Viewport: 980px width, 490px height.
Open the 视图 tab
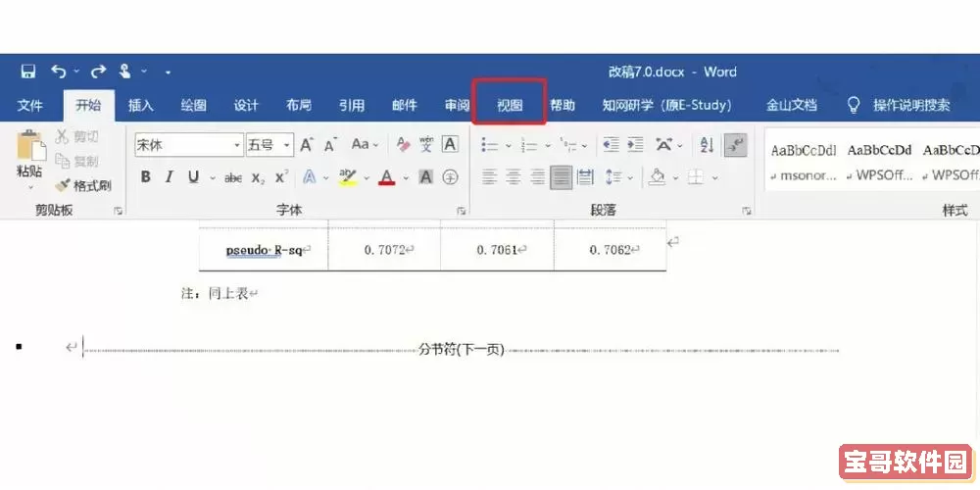click(x=510, y=105)
